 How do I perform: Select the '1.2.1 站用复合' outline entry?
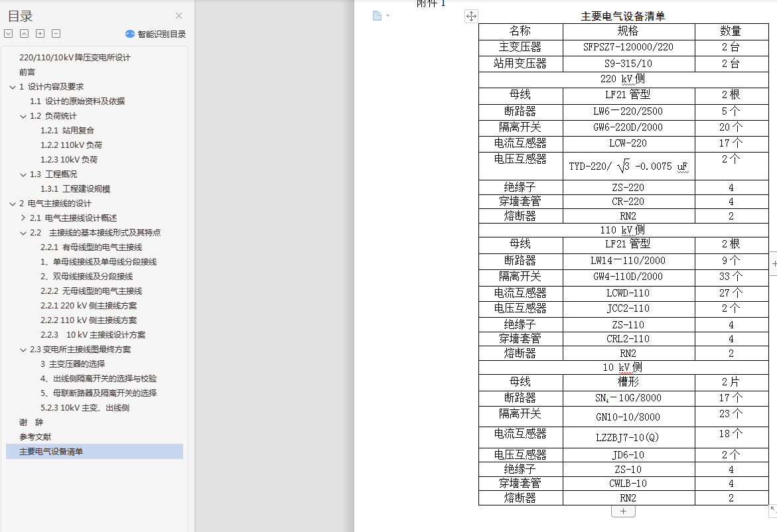[x=68, y=130]
